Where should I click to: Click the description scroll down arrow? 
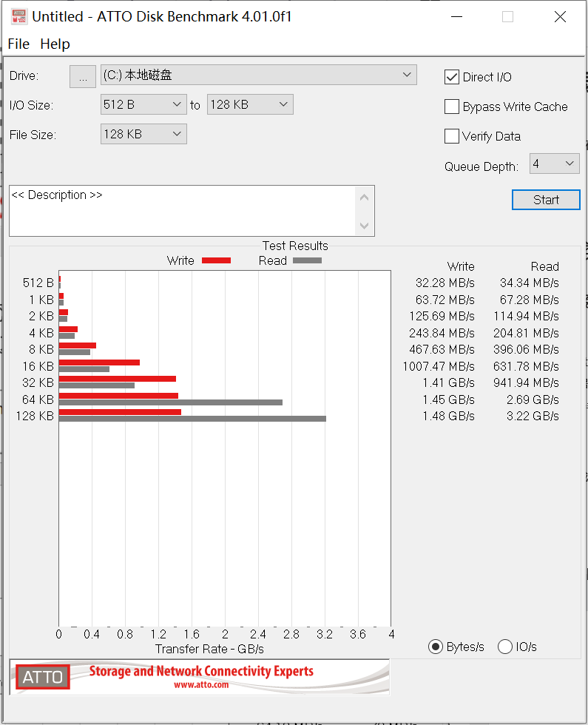pyautogui.click(x=364, y=226)
